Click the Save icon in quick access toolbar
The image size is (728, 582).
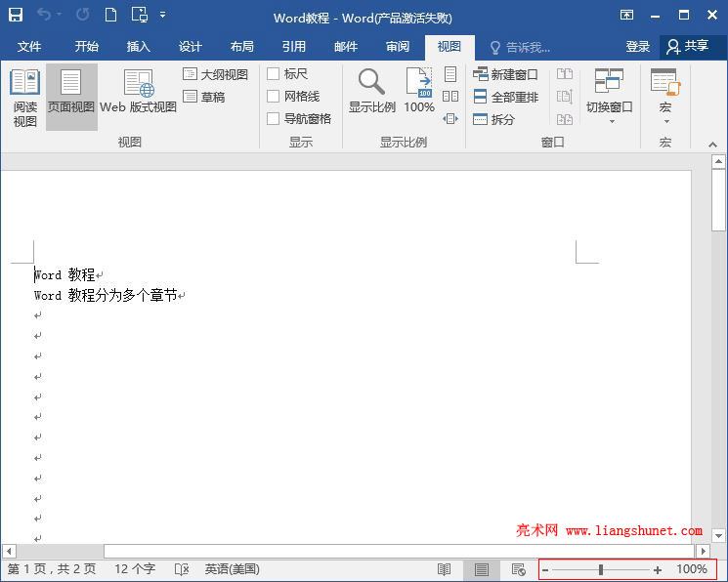[x=16, y=15]
